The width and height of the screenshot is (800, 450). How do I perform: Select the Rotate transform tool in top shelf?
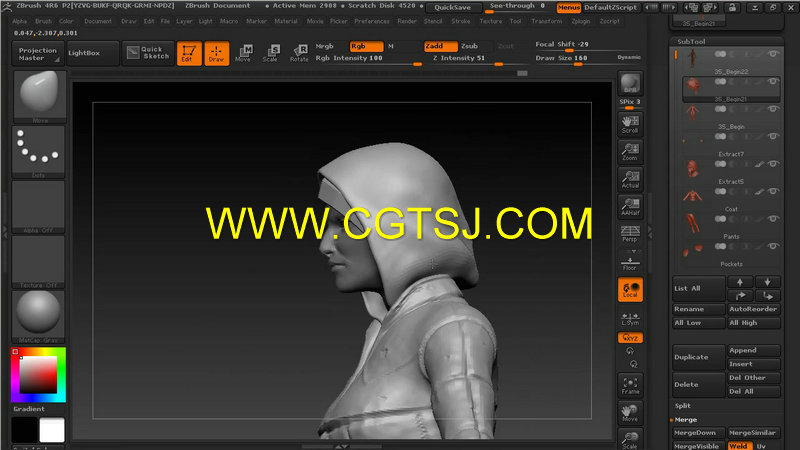[x=299, y=53]
